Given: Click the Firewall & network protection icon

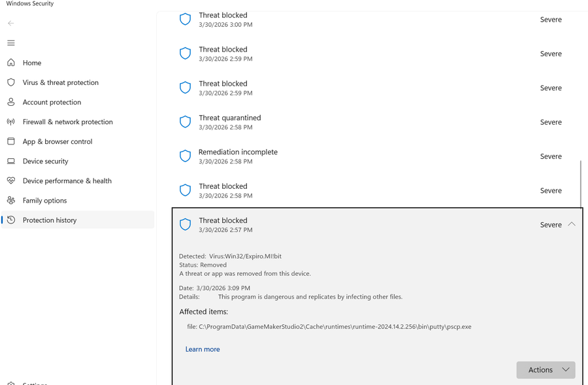Looking at the screenshot, I should (10, 122).
